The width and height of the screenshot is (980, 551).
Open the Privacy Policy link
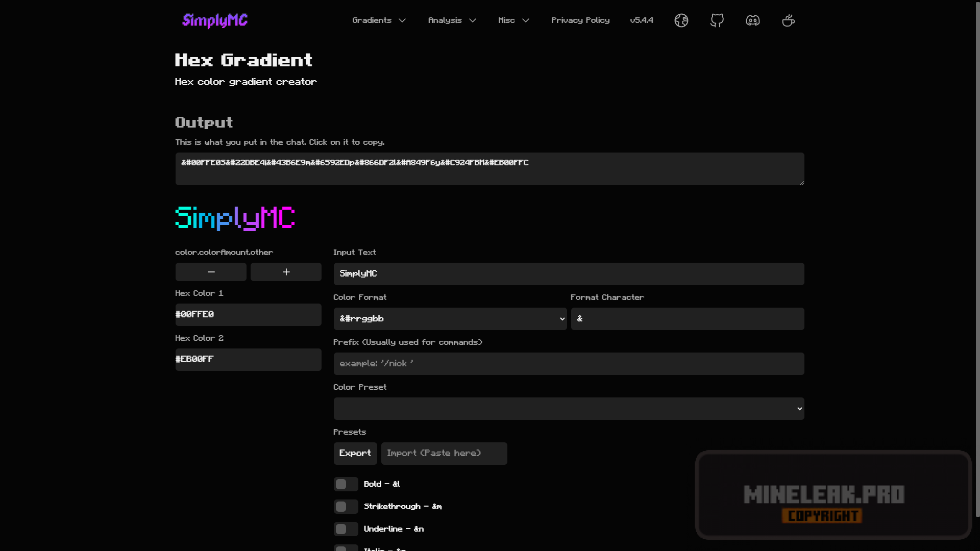coord(580,20)
